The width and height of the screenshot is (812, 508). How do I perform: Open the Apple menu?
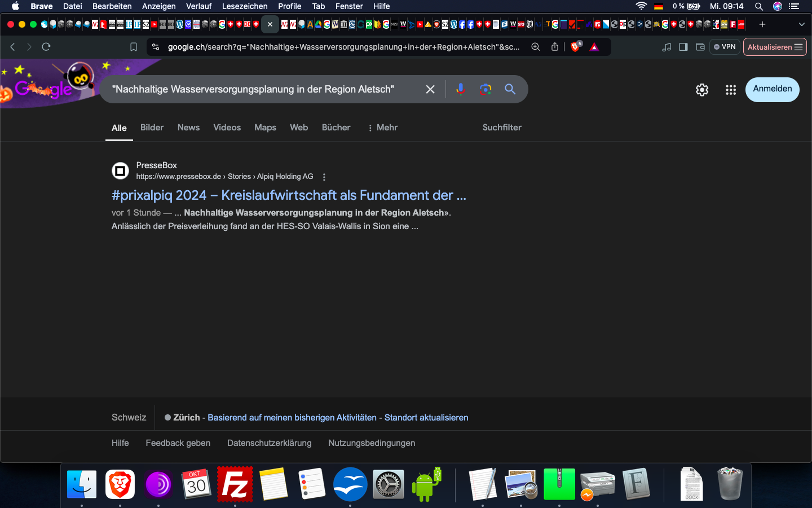pos(15,6)
